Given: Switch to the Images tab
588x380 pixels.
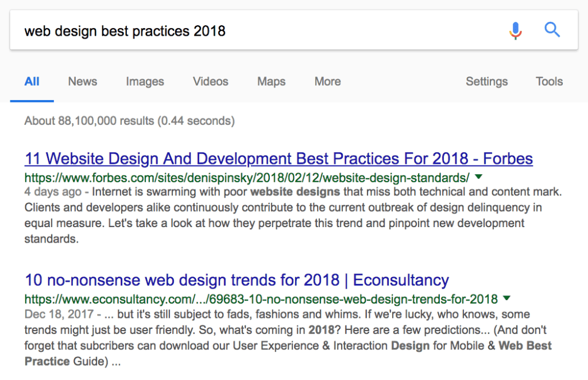Looking at the screenshot, I should [145, 82].
